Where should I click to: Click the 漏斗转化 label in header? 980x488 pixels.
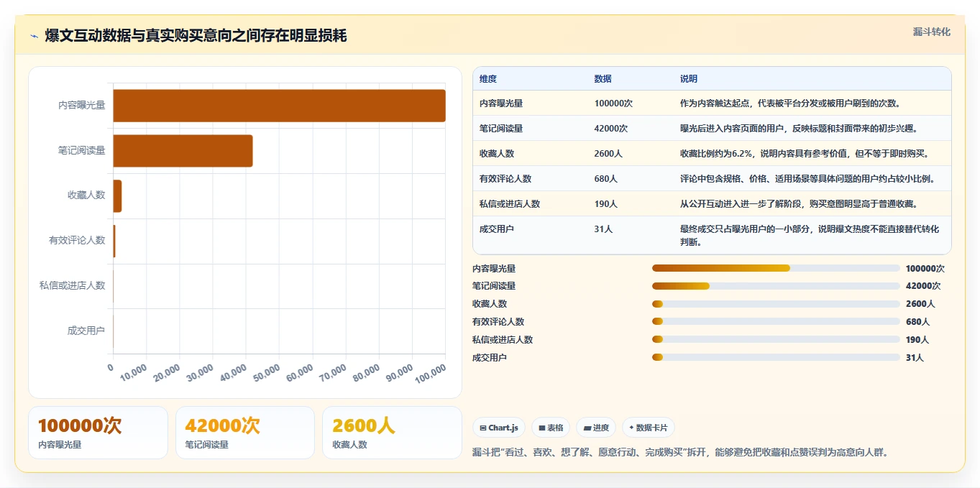pyautogui.click(x=932, y=32)
